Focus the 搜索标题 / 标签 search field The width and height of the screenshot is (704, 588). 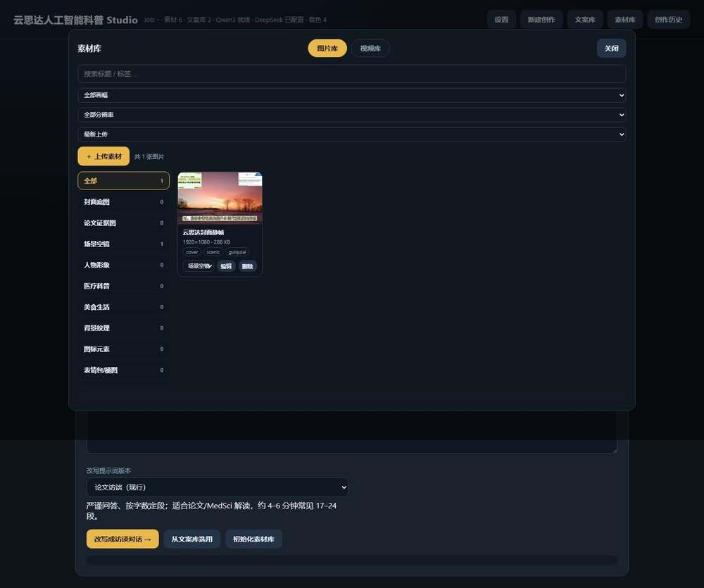coord(351,74)
